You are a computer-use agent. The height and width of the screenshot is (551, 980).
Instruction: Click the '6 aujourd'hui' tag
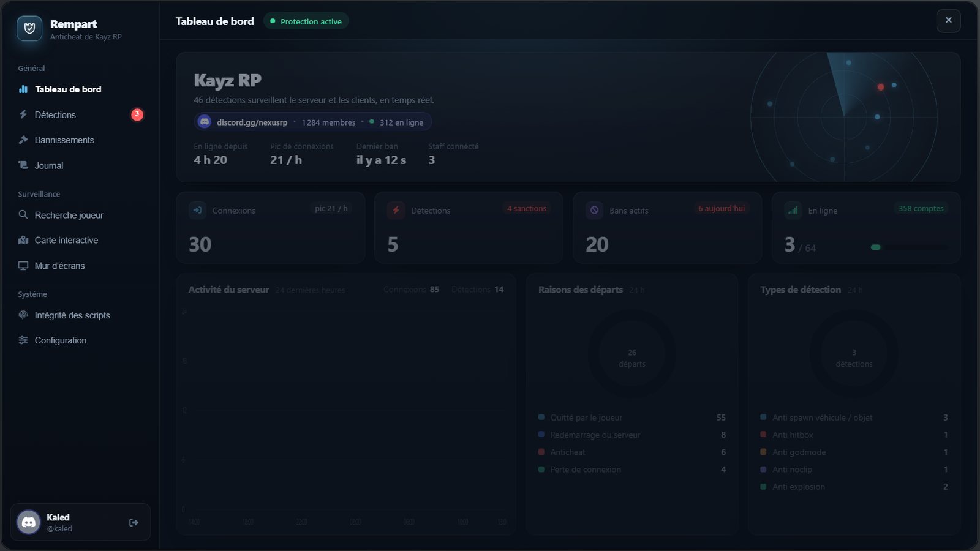[x=722, y=208]
